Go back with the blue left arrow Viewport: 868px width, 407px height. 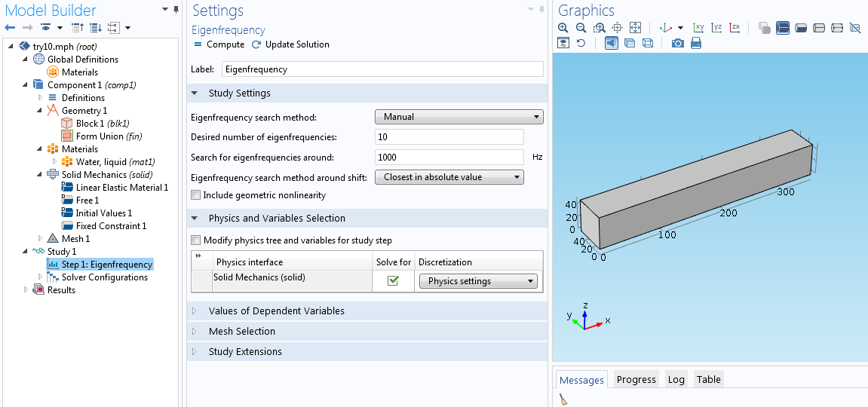(11, 28)
